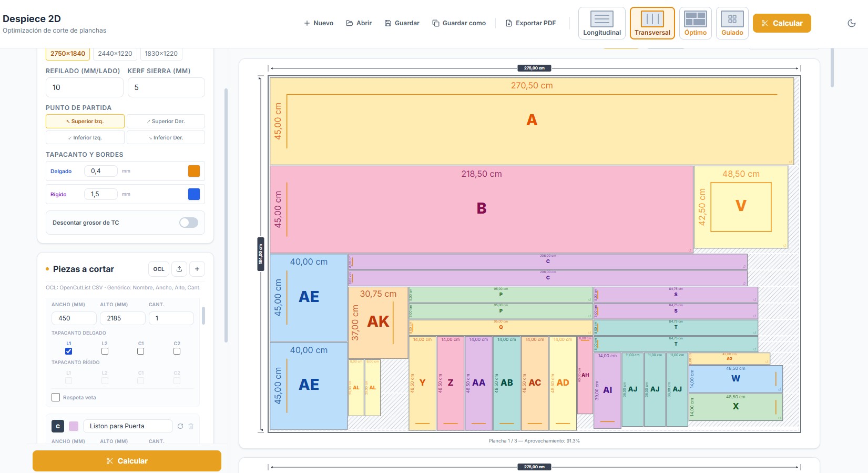868x473 pixels.
Task: Select piece Y on the cutting diagram
Action: pos(422,383)
